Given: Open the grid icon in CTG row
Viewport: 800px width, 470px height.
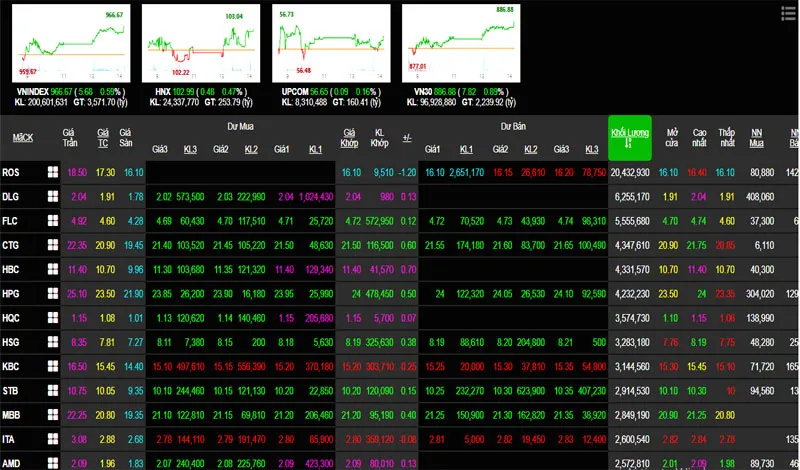Looking at the screenshot, I should coord(53,245).
